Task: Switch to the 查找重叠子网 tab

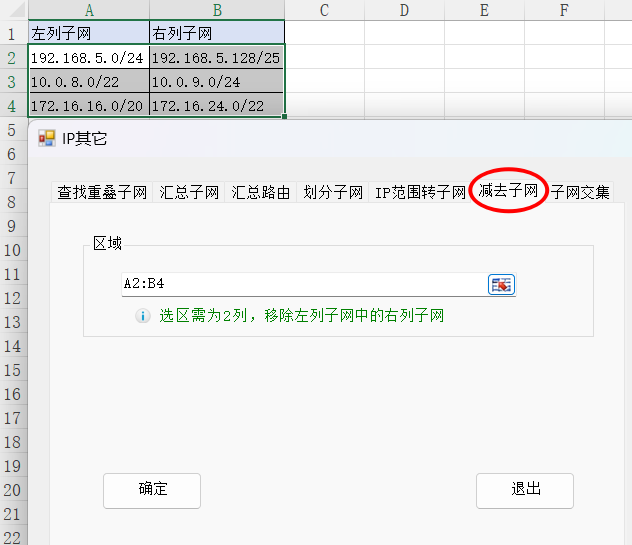Action: (102, 192)
